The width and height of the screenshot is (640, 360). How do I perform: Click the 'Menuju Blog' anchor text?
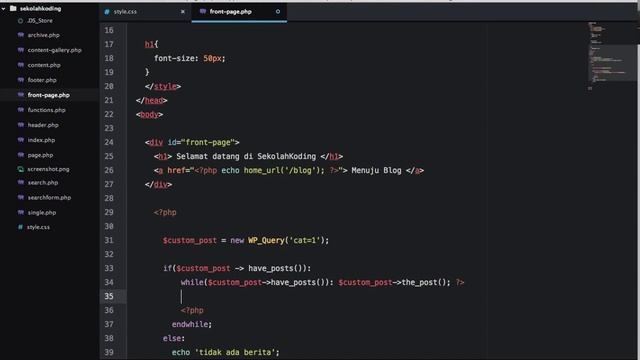pyautogui.click(x=376, y=170)
